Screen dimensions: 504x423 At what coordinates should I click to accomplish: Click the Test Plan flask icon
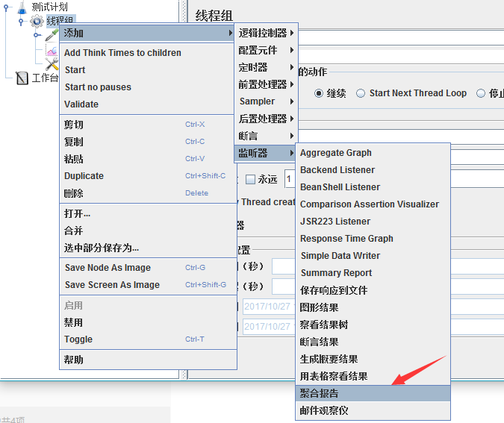pos(22,7)
